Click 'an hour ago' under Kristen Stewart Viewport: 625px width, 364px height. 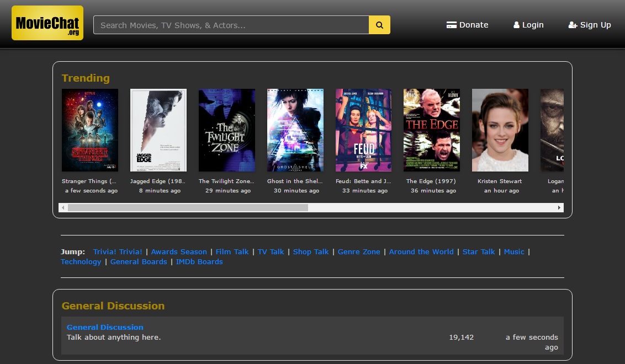click(501, 191)
